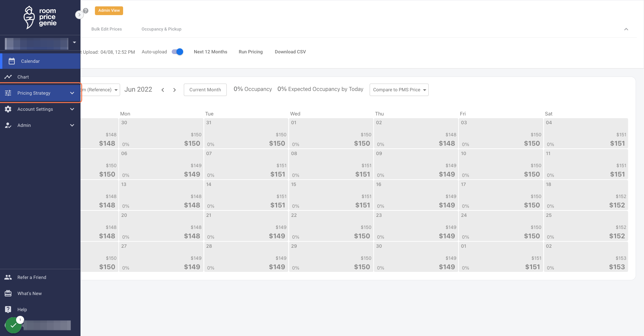644x336 pixels.
Task: Switch to Bulk Edit Prices tab
Action: [x=107, y=29]
